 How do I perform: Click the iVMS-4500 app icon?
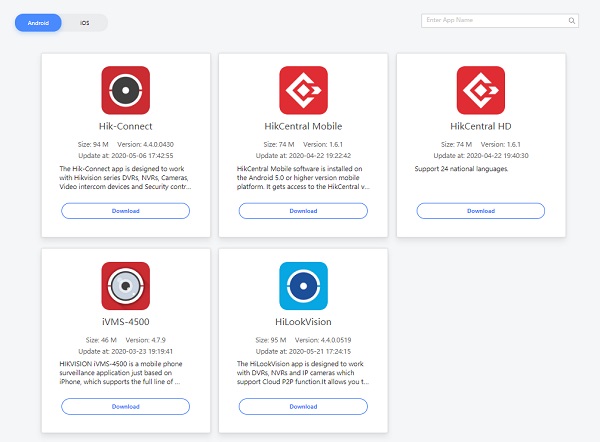125,286
